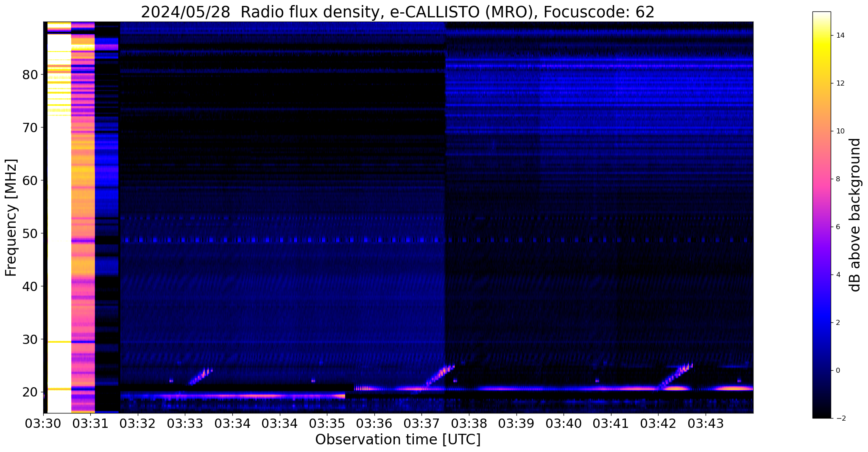
Task: Click the 03:32 time tick label
Action: pyautogui.click(x=137, y=423)
